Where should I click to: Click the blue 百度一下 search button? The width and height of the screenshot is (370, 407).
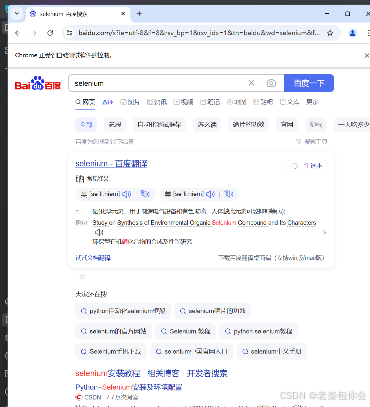tap(309, 83)
